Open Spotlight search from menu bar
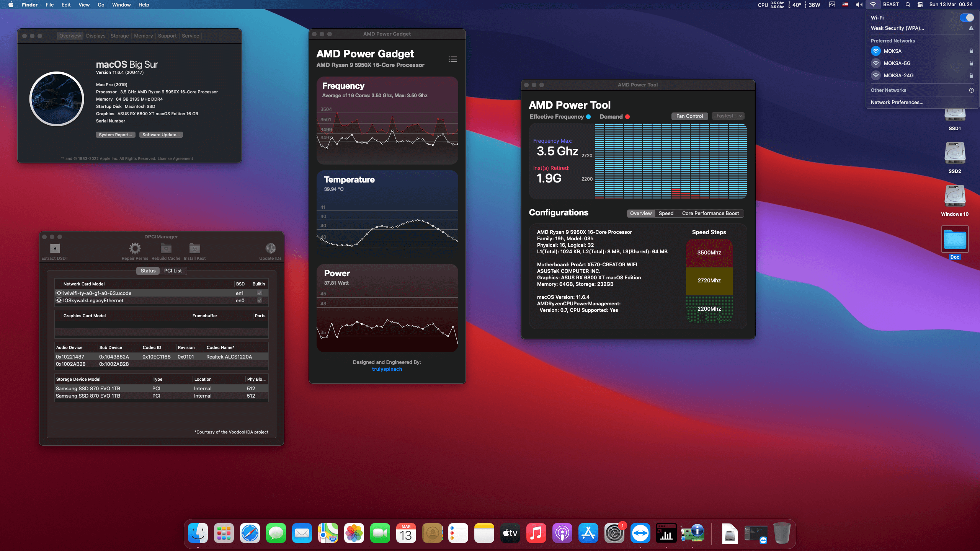The width and height of the screenshot is (980, 551). [908, 5]
